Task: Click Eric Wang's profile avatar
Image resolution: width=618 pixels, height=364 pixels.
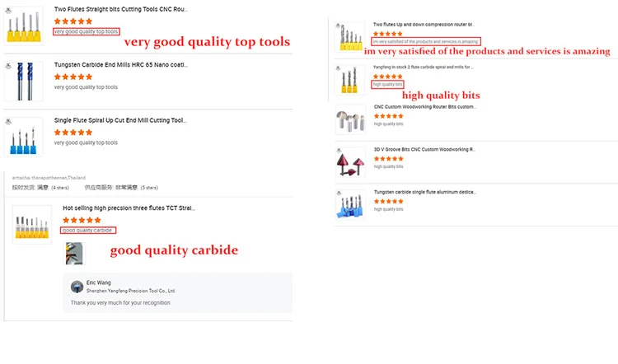Action: tap(77, 286)
